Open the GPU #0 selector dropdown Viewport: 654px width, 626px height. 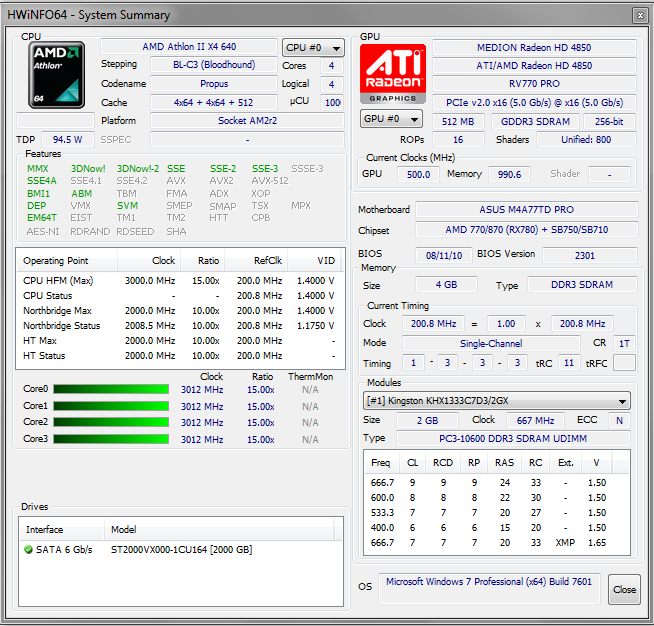(x=391, y=119)
